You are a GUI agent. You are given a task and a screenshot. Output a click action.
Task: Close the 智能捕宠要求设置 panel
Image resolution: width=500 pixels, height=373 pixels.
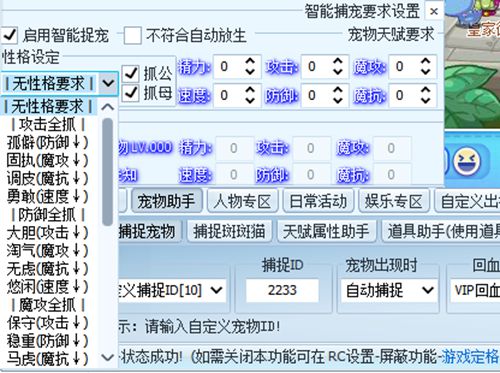click(x=434, y=12)
